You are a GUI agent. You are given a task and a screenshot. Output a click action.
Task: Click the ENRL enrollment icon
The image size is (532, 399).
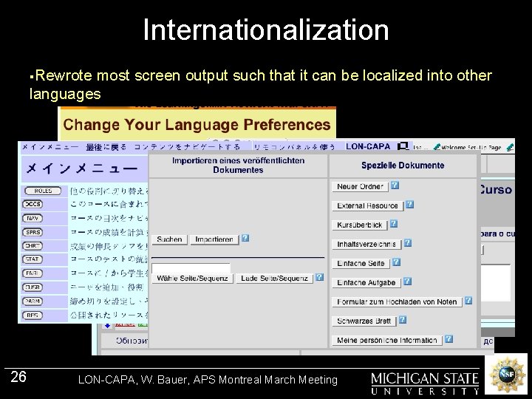pyautogui.click(x=33, y=273)
